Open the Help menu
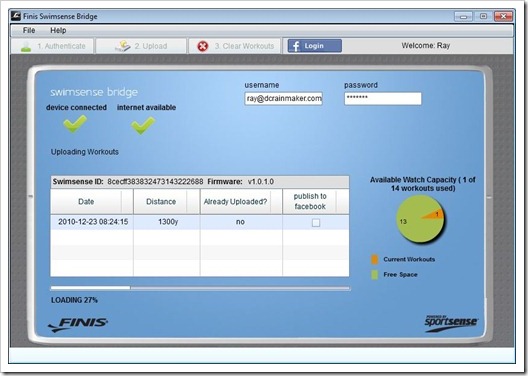528x376 pixels. coord(58,30)
